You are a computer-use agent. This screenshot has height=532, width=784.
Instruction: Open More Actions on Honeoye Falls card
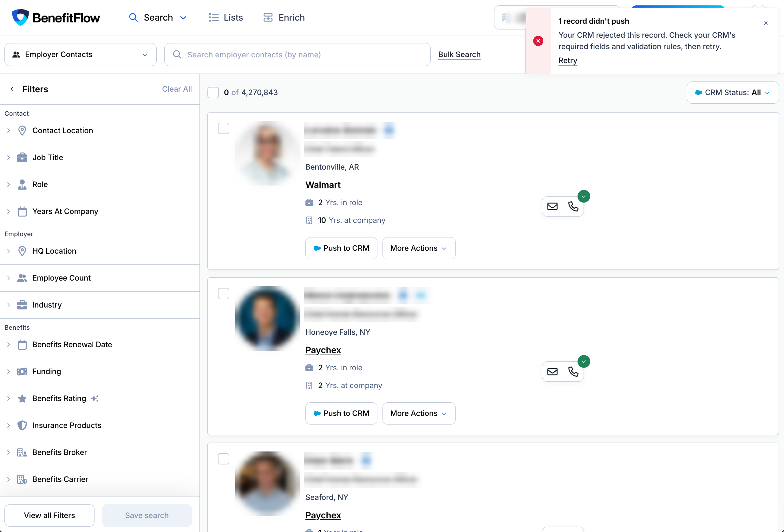[419, 414]
